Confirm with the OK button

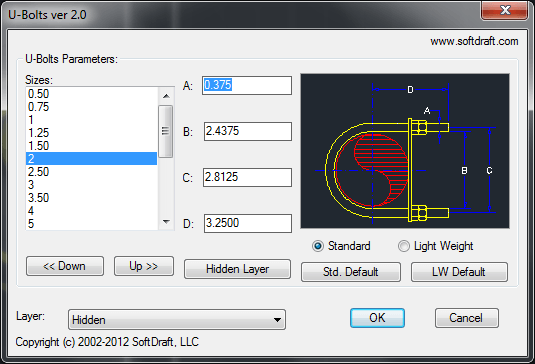377,318
